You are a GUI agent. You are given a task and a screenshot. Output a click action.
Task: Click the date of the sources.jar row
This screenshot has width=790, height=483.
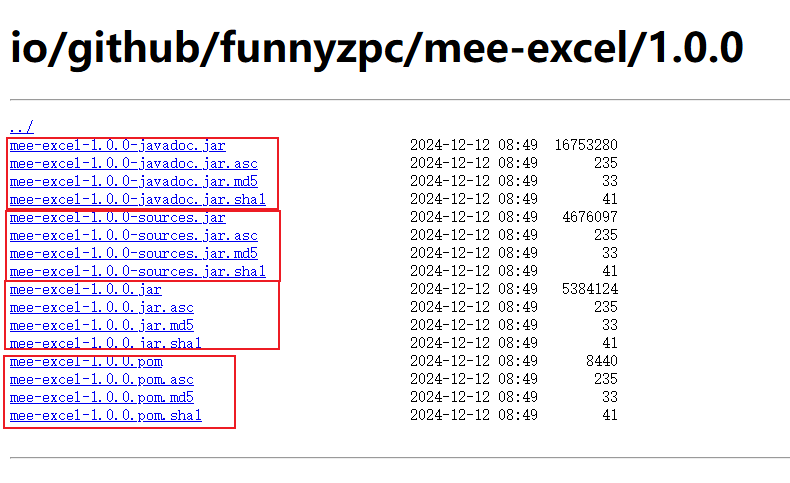click(474, 217)
